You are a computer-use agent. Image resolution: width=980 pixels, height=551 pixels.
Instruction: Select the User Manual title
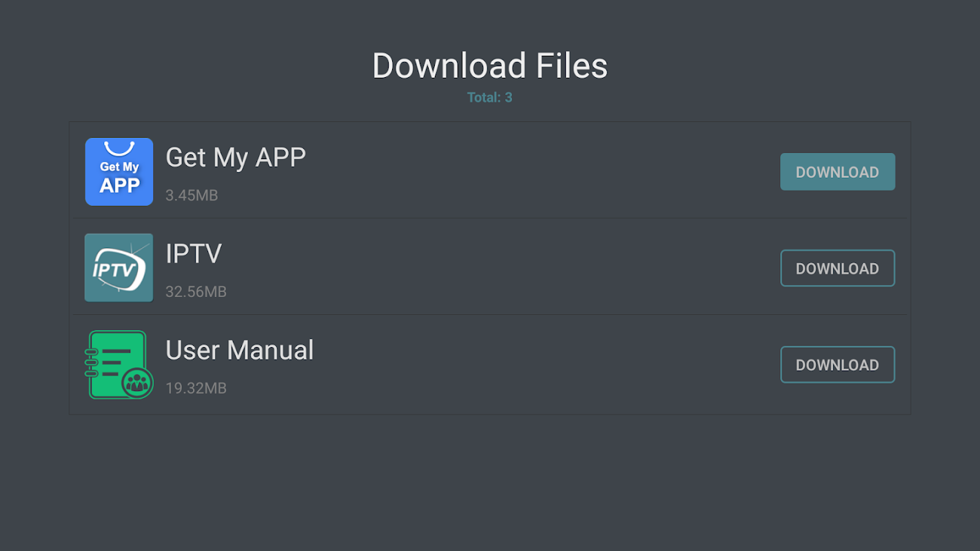[x=239, y=351]
